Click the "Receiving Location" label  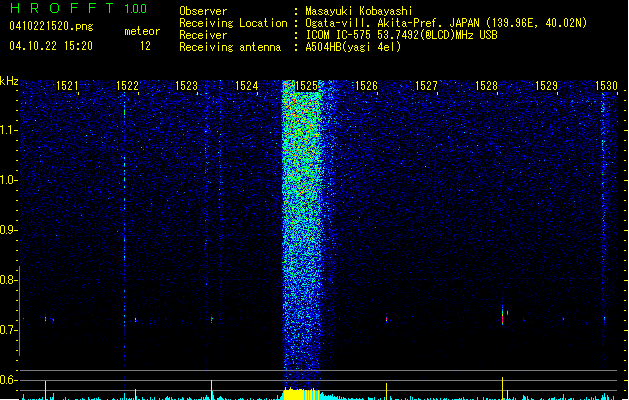pos(233,23)
